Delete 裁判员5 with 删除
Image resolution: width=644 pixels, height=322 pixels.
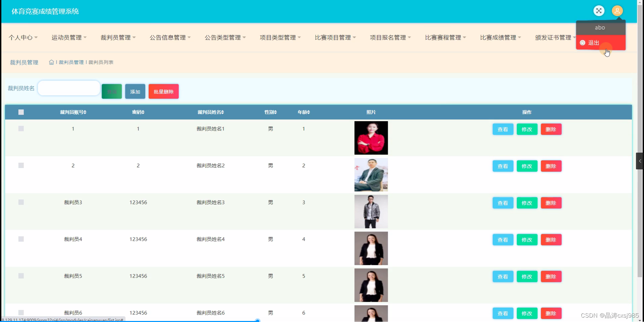tap(551, 276)
